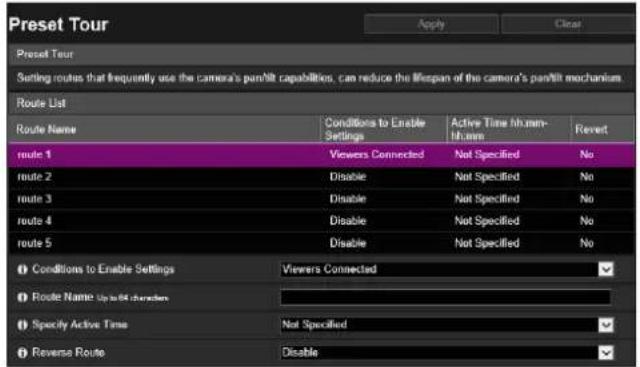Click the No cell in route 5 row

(587, 243)
